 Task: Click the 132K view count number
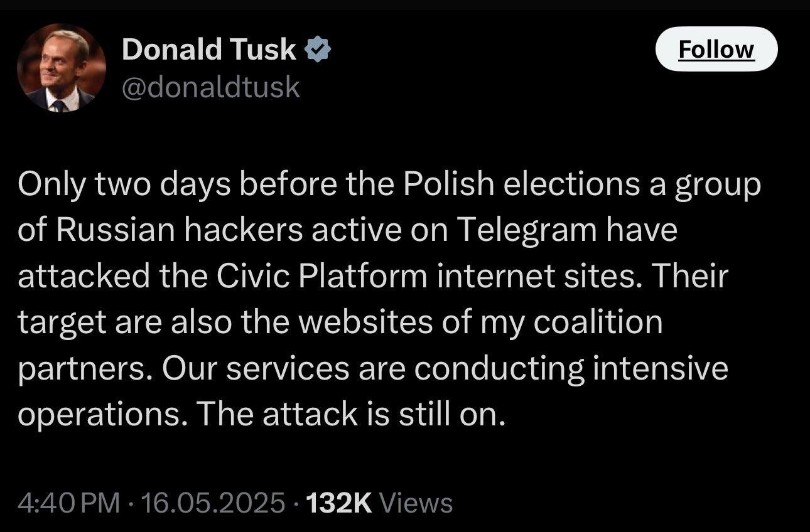(338, 503)
